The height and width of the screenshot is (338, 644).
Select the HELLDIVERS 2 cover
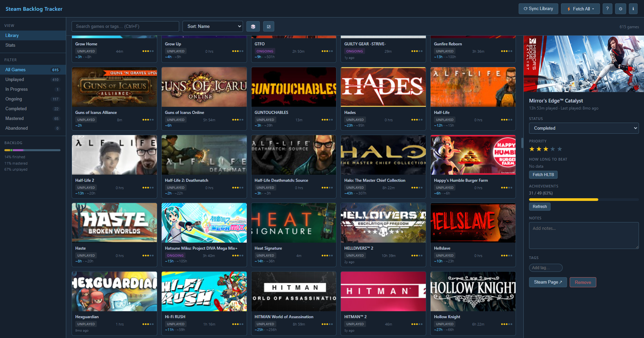coord(383,223)
